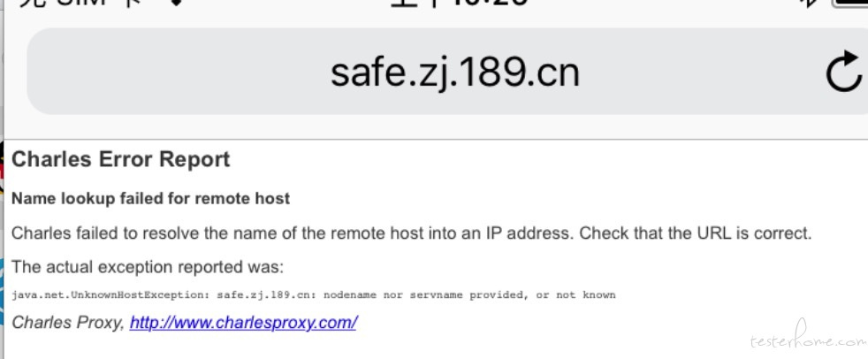Tap the gray toolbar left of the address field

coord(16,72)
